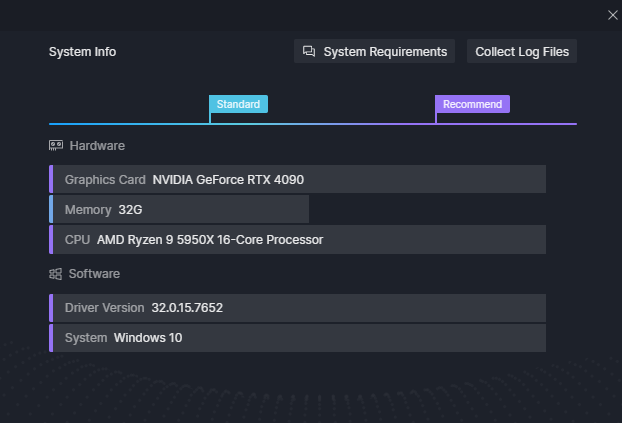Click the Graphics Card NVIDIA GeForce RTX 4090 row
The height and width of the screenshot is (423, 622).
point(298,179)
